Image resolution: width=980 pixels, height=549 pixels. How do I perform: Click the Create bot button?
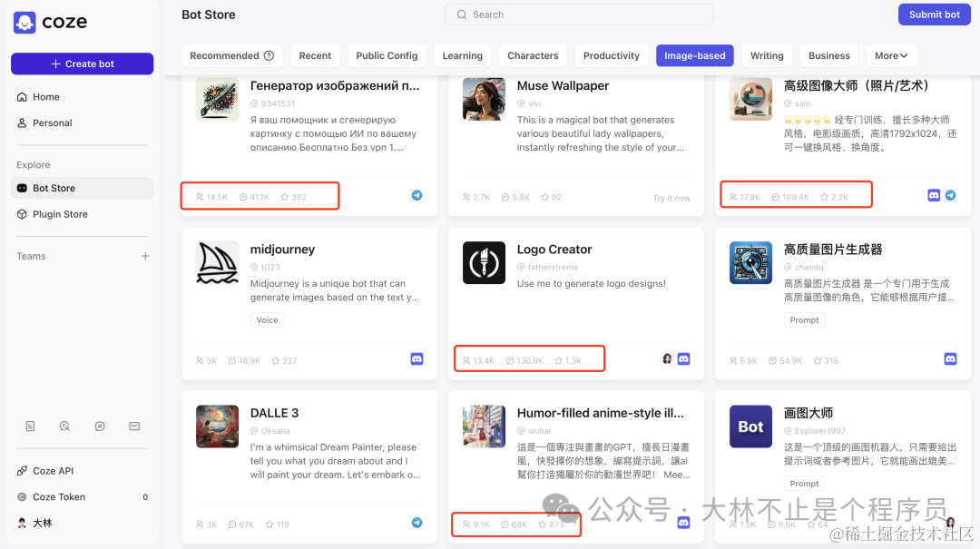pyautogui.click(x=82, y=64)
